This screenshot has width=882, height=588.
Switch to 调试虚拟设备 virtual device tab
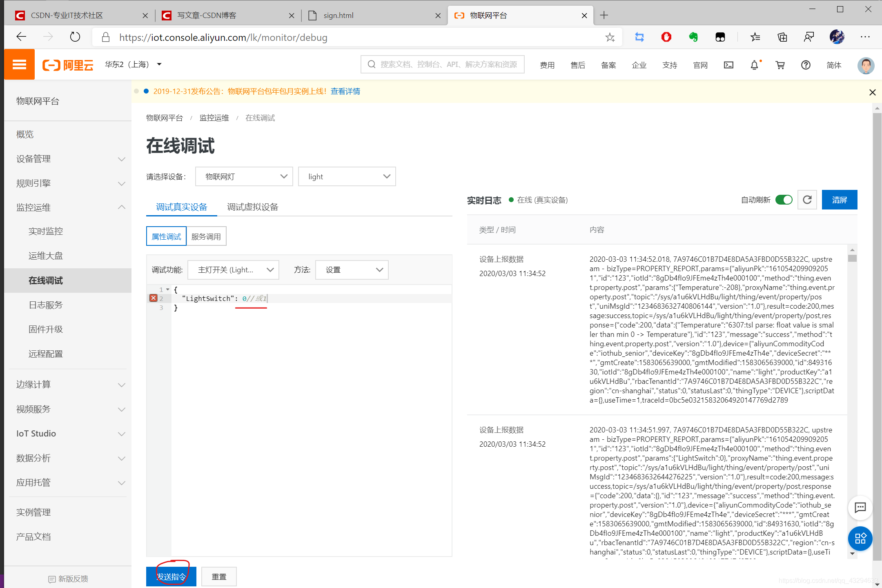tap(253, 207)
